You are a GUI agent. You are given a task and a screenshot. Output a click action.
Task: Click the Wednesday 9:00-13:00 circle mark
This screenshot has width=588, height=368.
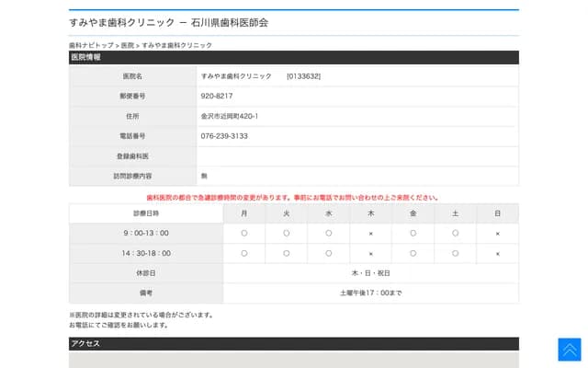click(328, 233)
